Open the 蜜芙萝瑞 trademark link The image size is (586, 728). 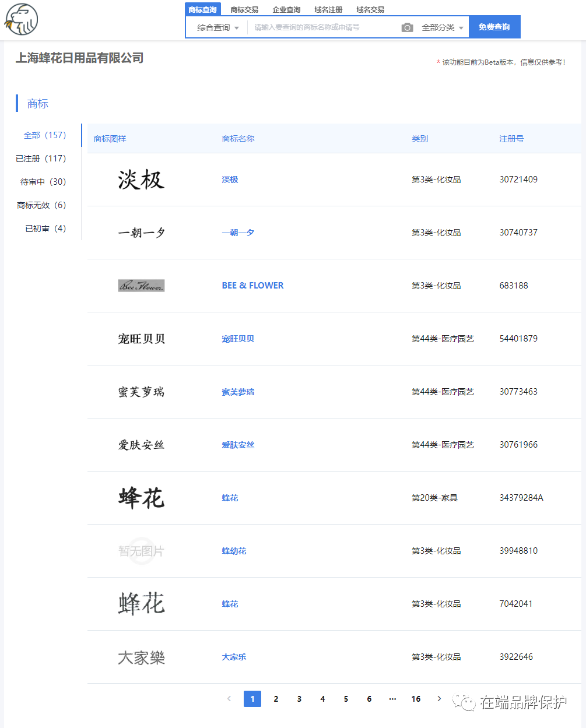click(x=238, y=392)
